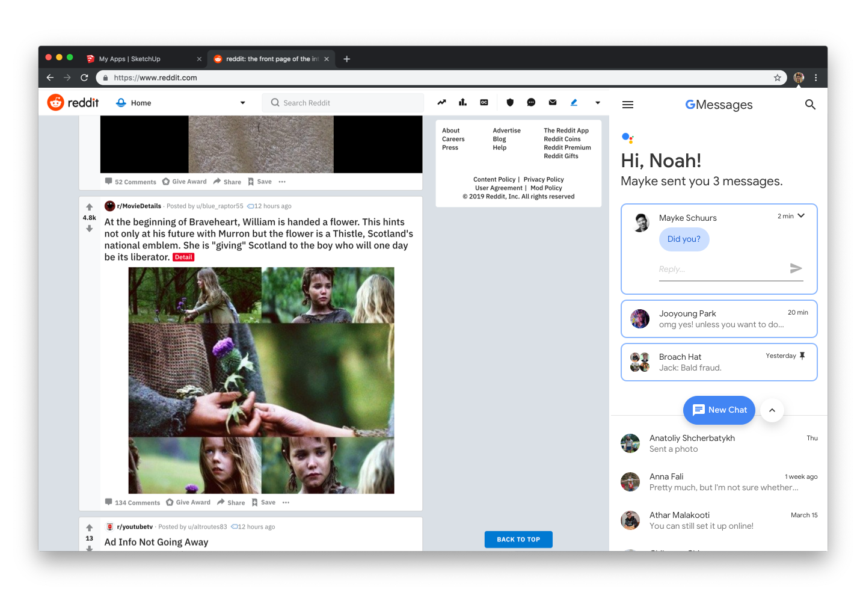
Task: Bookmark this page with the star icon
Action: coord(777,78)
